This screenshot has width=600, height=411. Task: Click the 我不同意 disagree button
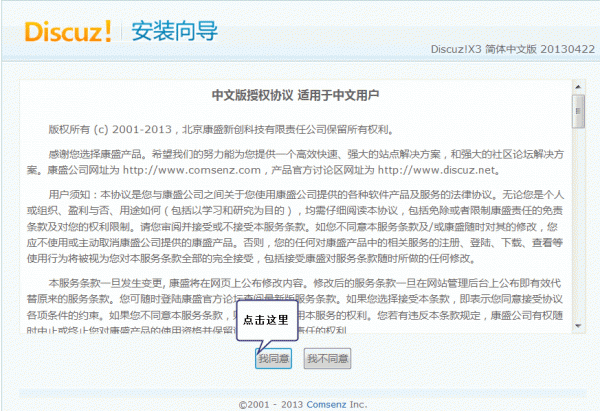[327, 359]
